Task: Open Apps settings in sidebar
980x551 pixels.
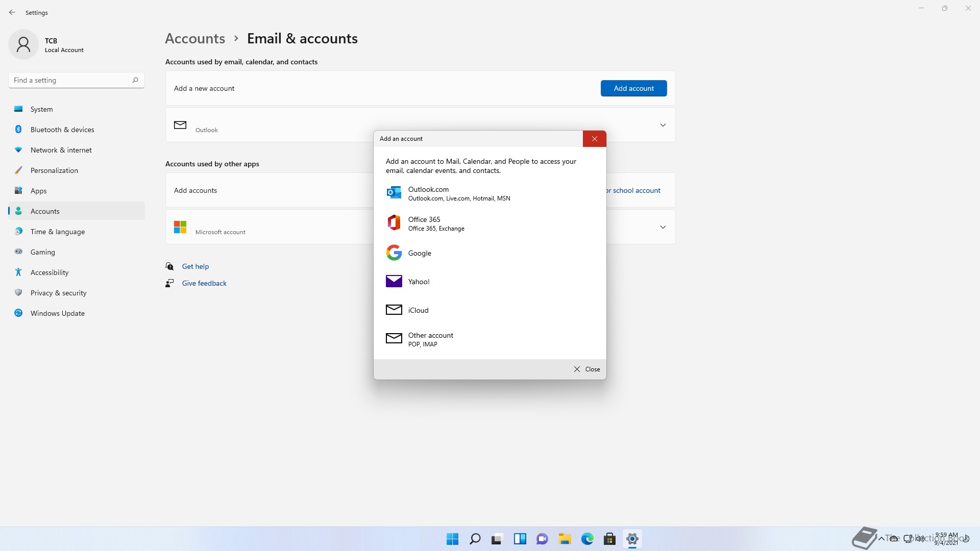Action: pyautogui.click(x=77, y=191)
